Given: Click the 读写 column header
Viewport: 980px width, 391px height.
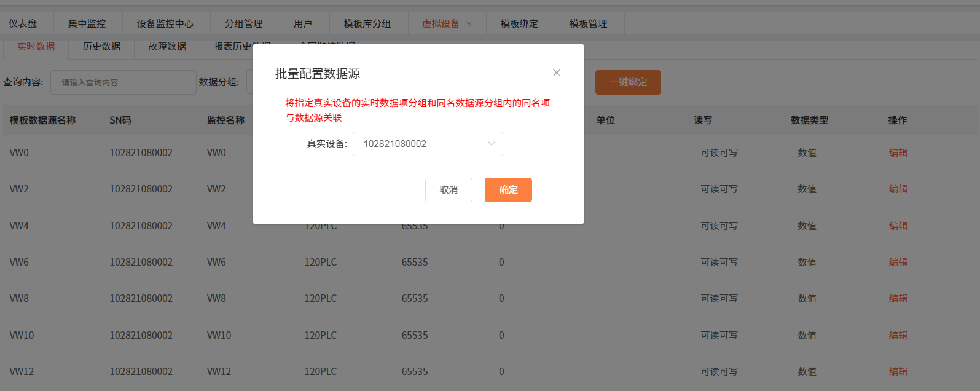Looking at the screenshot, I should pyautogui.click(x=703, y=120).
